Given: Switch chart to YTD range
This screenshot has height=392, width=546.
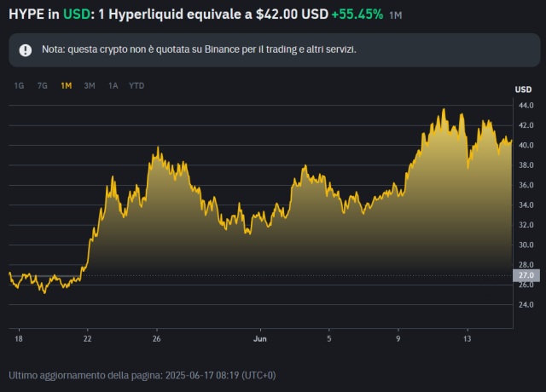Looking at the screenshot, I should click(136, 85).
